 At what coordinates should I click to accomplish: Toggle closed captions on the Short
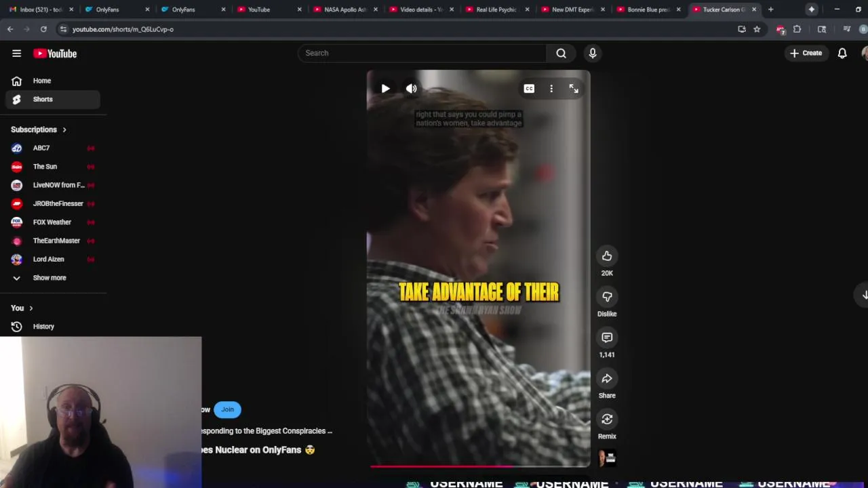pos(529,89)
